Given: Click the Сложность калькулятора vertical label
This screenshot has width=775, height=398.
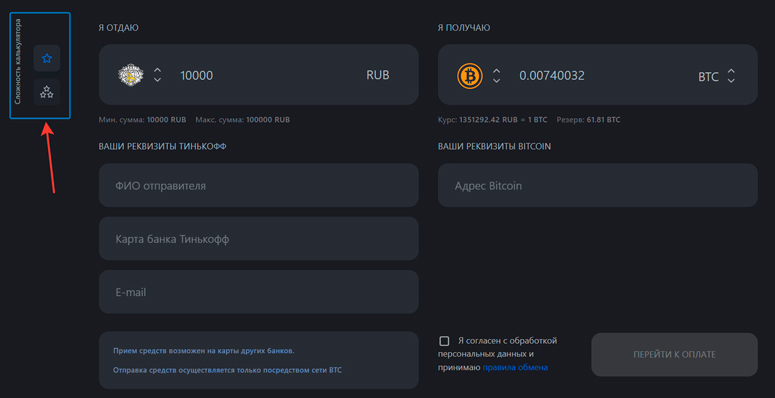Looking at the screenshot, I should [18, 61].
